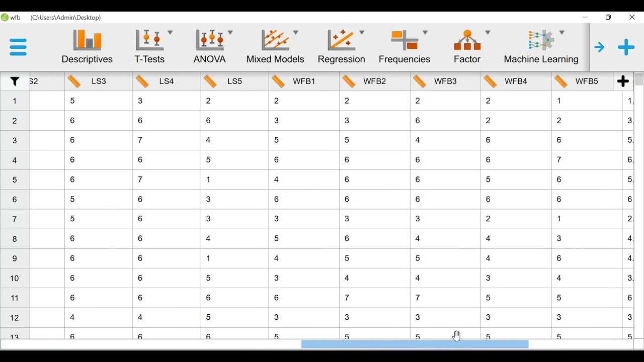Click the scale icon of LS4 column

pyautogui.click(x=143, y=81)
